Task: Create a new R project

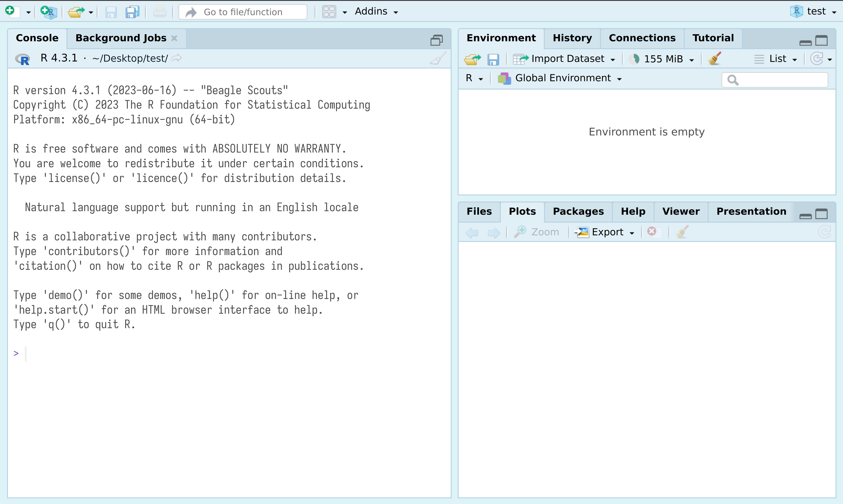Action: tap(49, 12)
